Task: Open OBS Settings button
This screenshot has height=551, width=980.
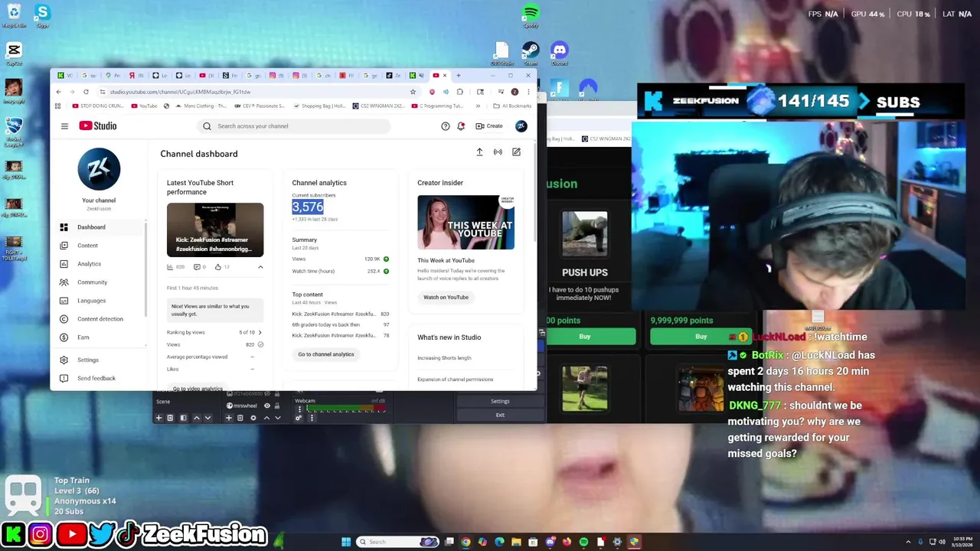Action: 500,401
